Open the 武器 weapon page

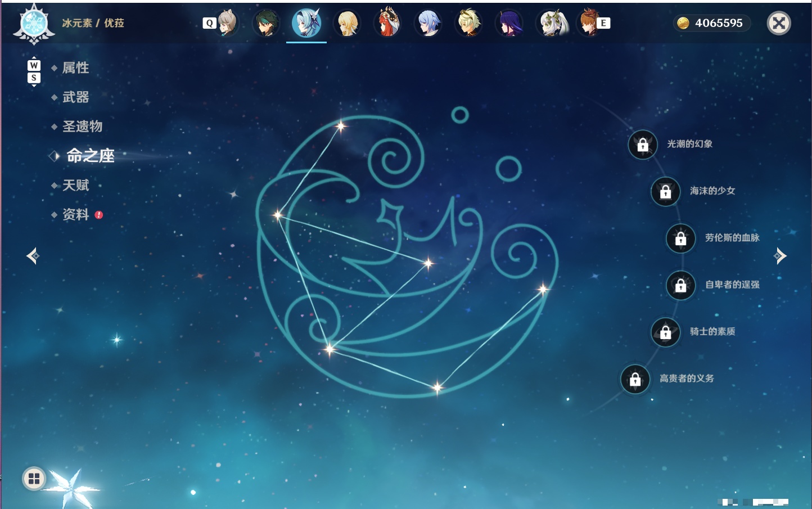tap(75, 97)
